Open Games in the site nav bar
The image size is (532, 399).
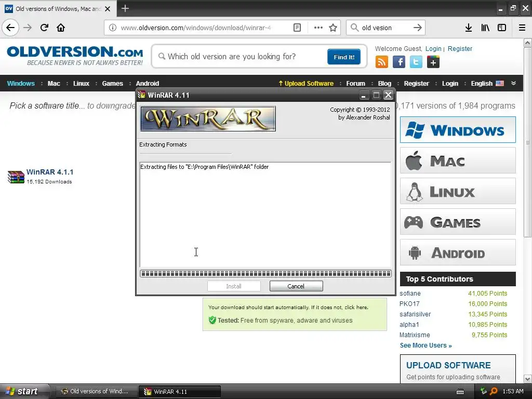click(x=112, y=83)
